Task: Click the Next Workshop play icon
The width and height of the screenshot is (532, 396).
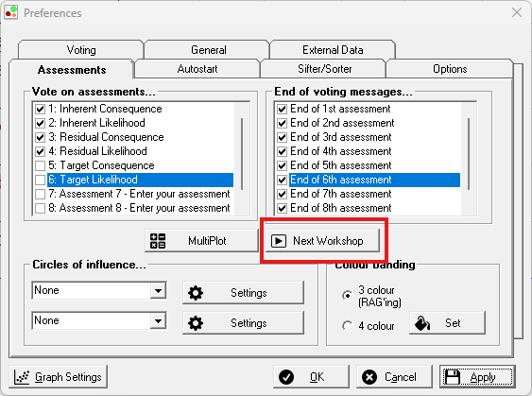Action: 279,241
